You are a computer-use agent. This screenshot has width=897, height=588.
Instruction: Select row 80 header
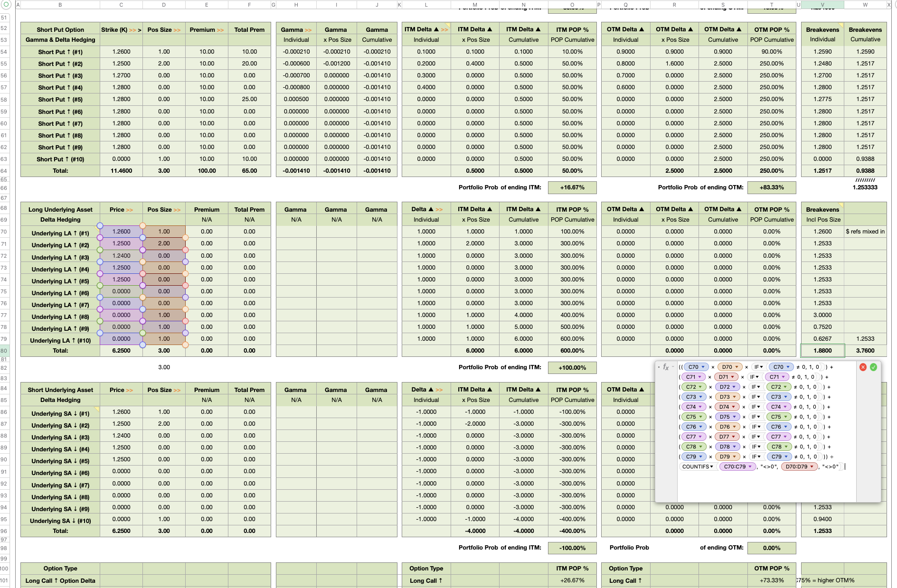coord(4,351)
